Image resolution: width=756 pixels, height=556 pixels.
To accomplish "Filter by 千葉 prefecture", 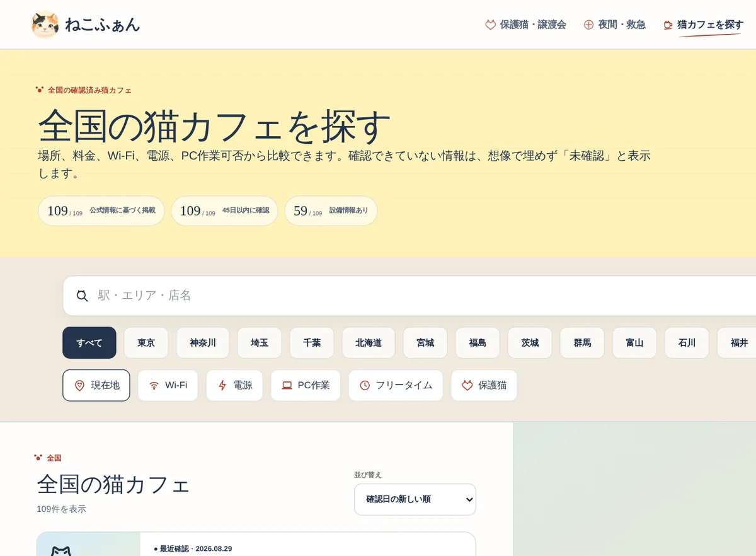I will tap(312, 343).
